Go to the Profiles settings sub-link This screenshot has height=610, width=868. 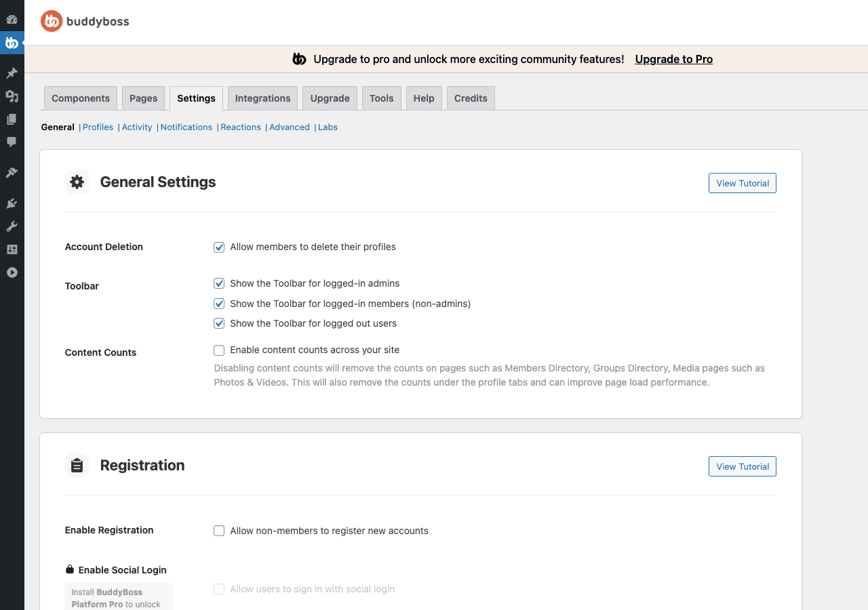[98, 127]
